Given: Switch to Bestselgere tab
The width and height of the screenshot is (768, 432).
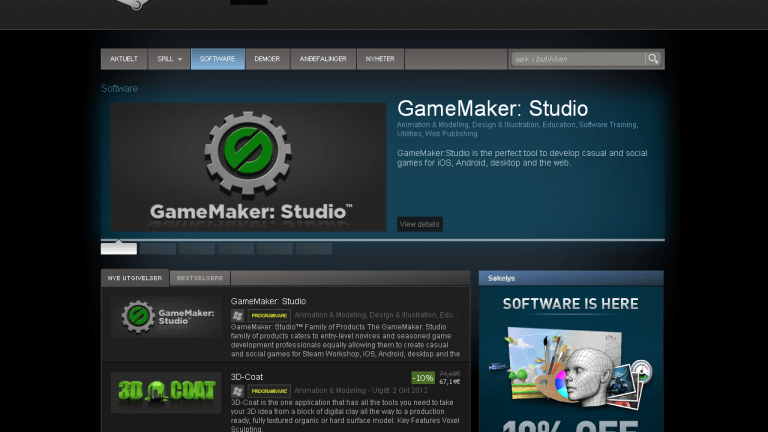Looking at the screenshot, I should point(200,278).
